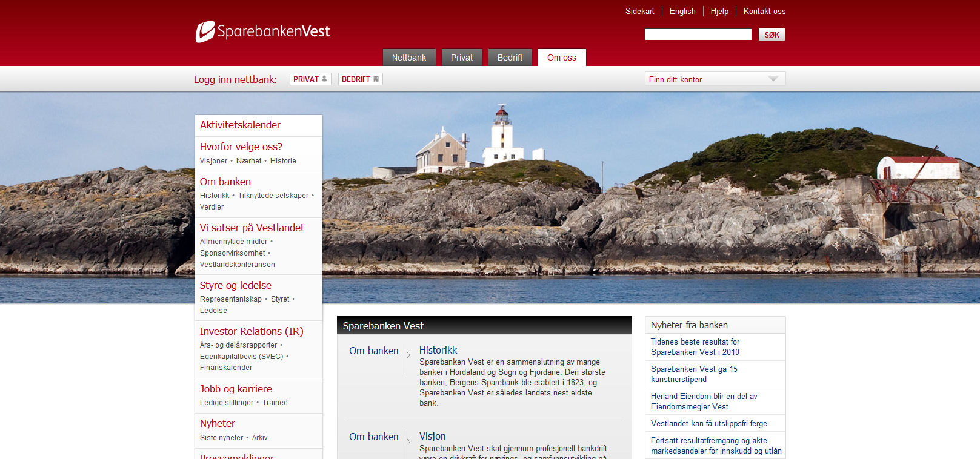Go to Nærhet sublink
The image size is (980, 459).
249,161
